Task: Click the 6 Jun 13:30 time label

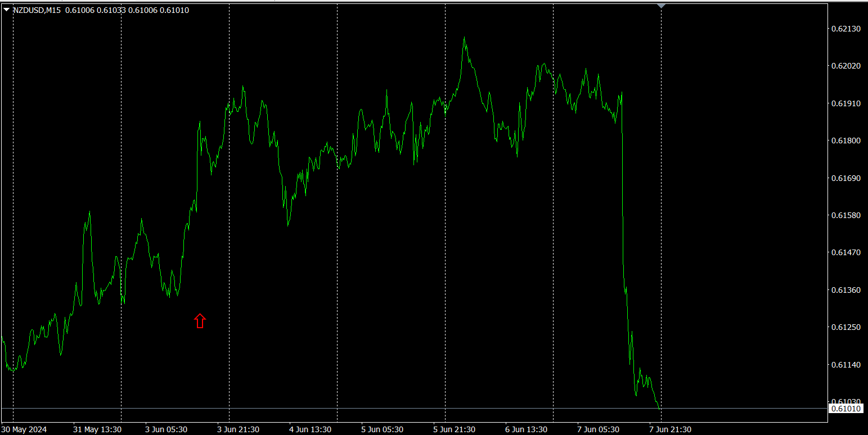Action: pyautogui.click(x=526, y=429)
